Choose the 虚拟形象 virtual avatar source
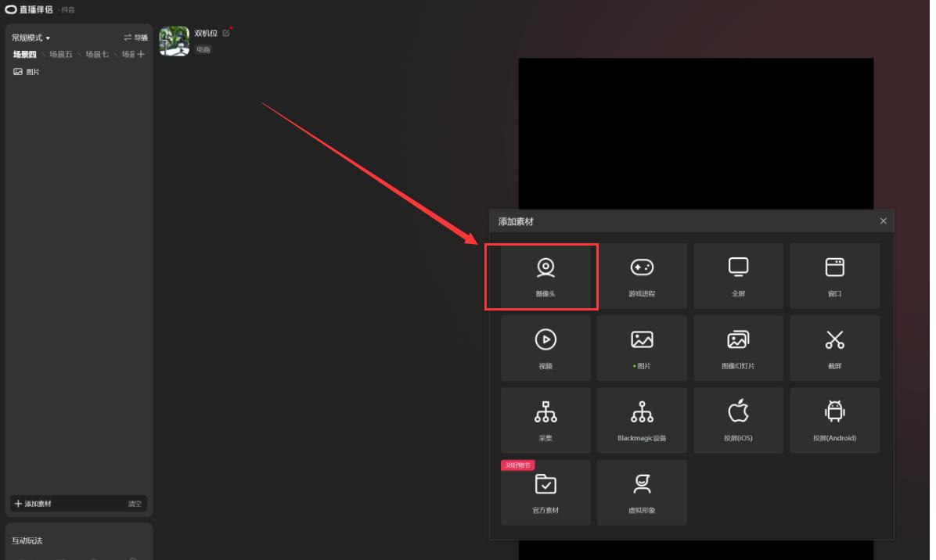Screen dimensions: 936x560 pos(642,493)
